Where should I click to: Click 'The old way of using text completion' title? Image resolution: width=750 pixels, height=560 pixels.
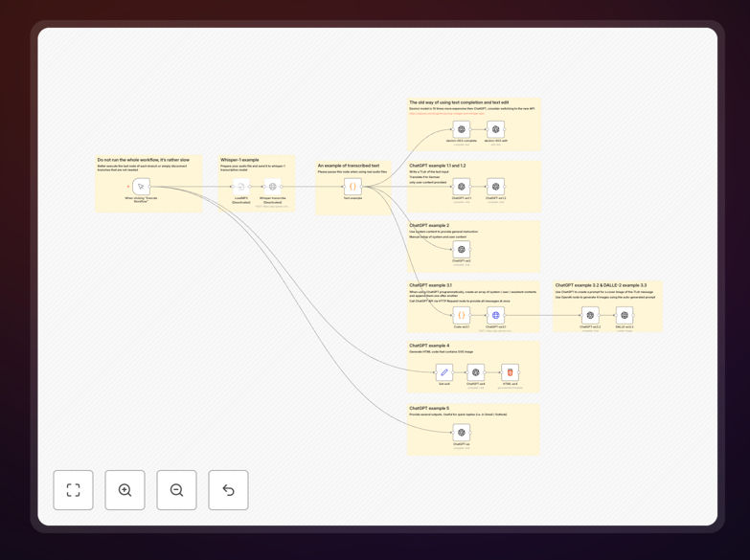click(459, 102)
